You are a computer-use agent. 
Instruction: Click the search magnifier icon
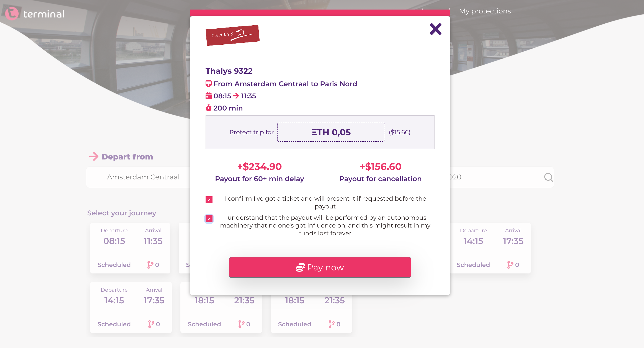point(548,177)
